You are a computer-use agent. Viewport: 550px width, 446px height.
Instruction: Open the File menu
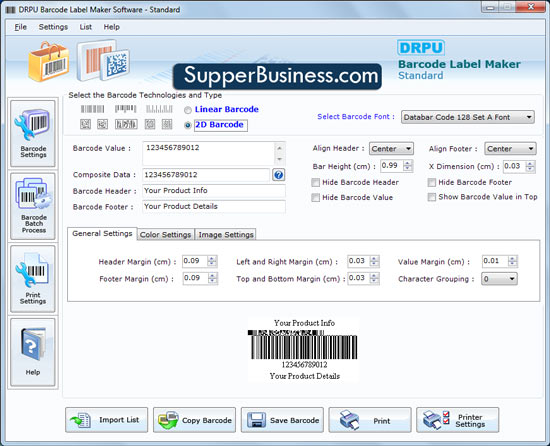tap(20, 27)
